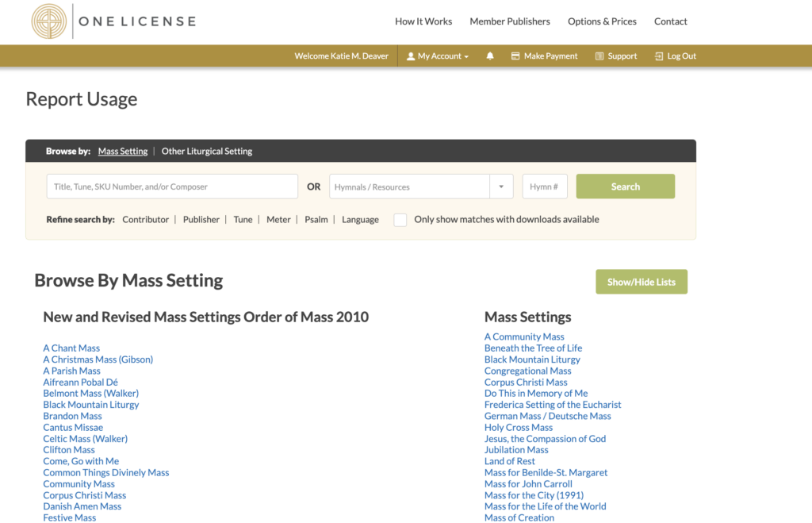The height and width of the screenshot is (523, 812).
Task: Expand the My Account menu
Action: [x=437, y=56]
